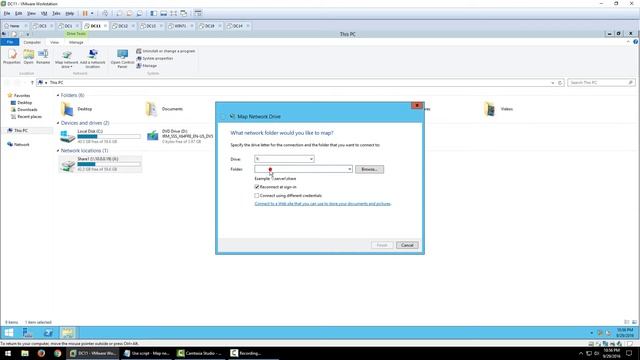Viewport: 640px width, 360px height.
Task: Click the VMware unity mode toolbar icon
Action: [184, 13]
